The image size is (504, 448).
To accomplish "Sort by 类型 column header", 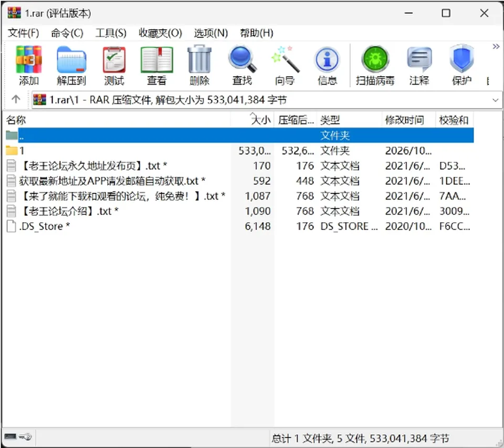I will tap(350, 120).
